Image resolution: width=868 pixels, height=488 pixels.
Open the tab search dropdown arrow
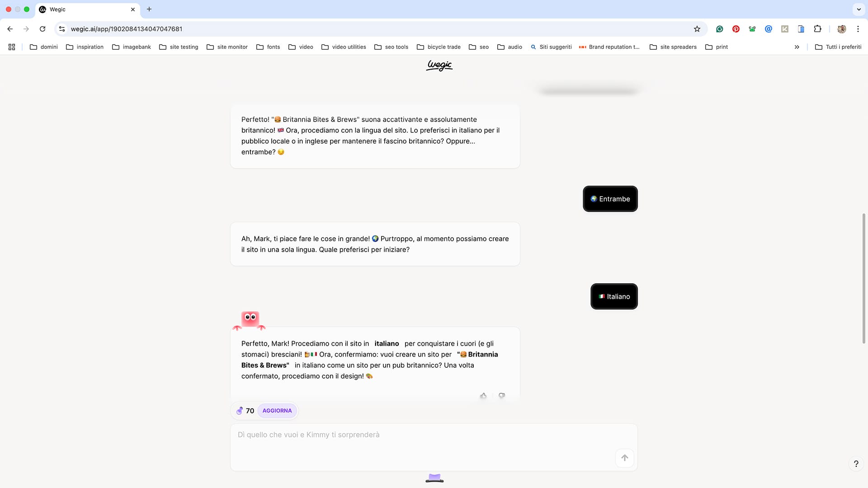[x=859, y=9]
